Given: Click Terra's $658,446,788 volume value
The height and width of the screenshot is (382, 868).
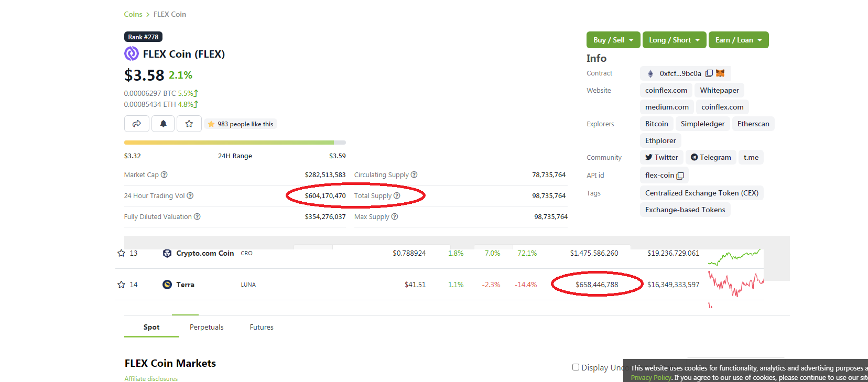Looking at the screenshot, I should coord(596,285).
